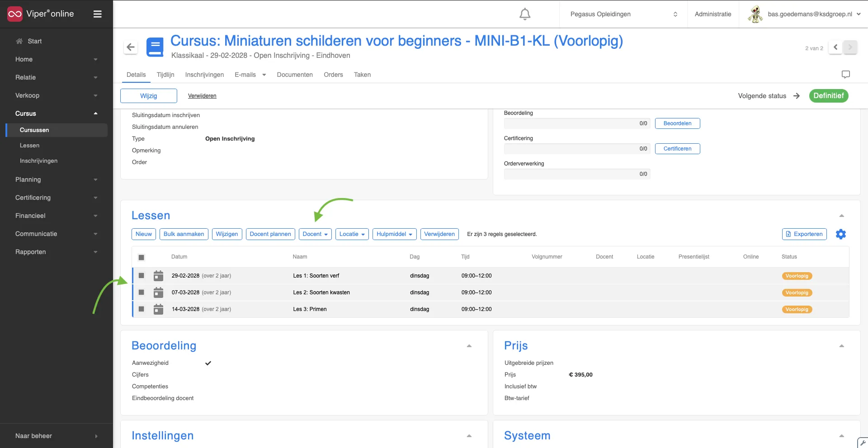Click the Certificeren button
Viewport: 868px width, 448px height.
coord(677,149)
